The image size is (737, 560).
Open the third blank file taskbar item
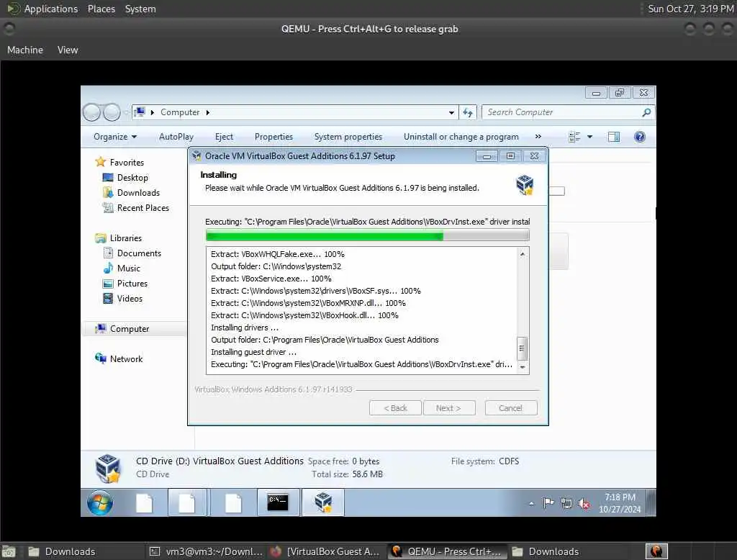click(x=232, y=502)
